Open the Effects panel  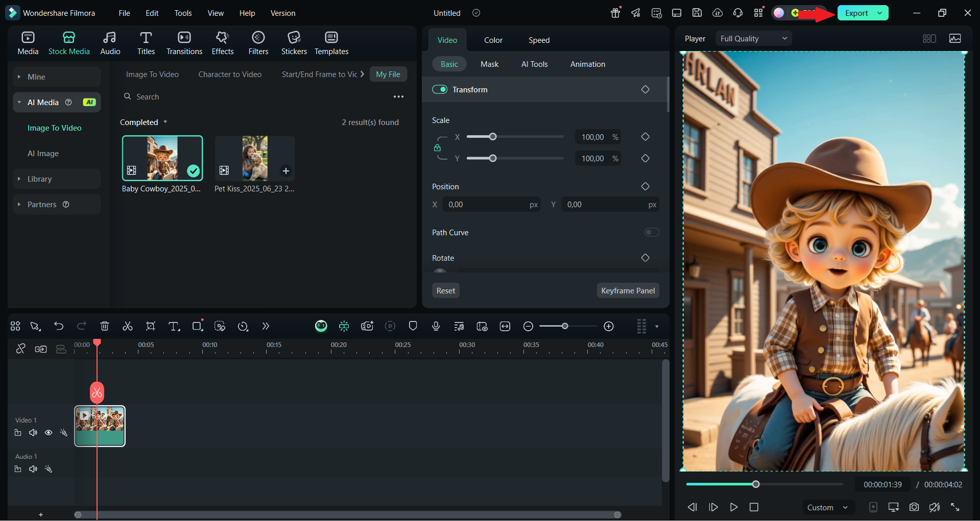tap(223, 43)
